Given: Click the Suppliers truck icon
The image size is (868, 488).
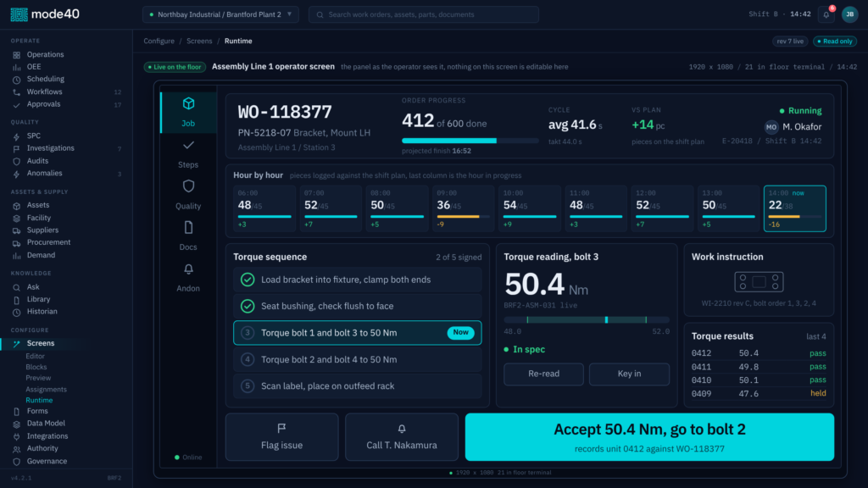Looking at the screenshot, I should 17,230.
